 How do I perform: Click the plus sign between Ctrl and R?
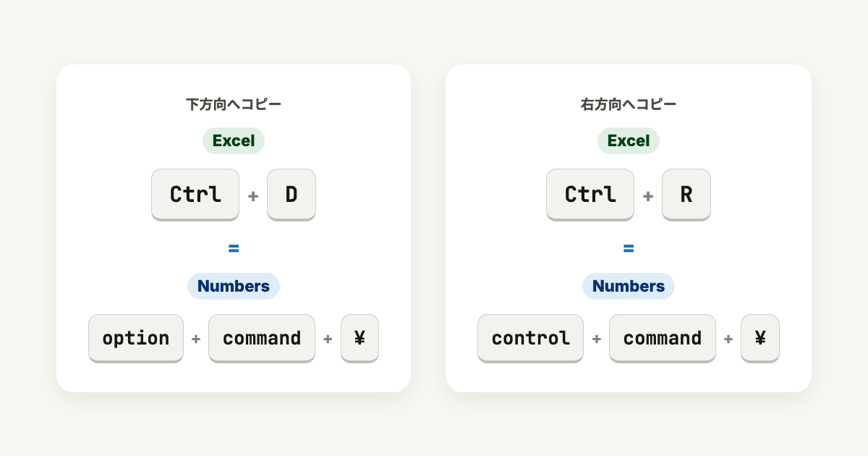(648, 195)
